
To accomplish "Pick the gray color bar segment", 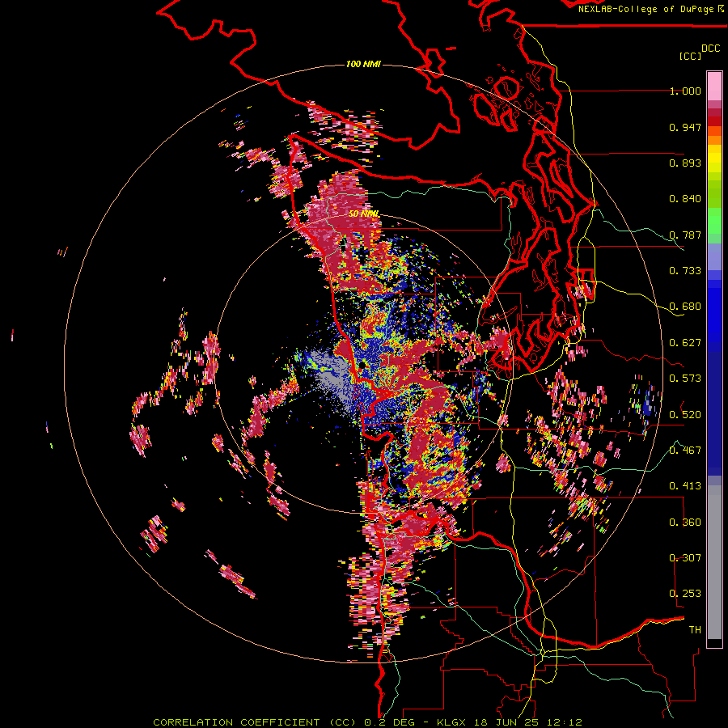I will tap(714, 562).
